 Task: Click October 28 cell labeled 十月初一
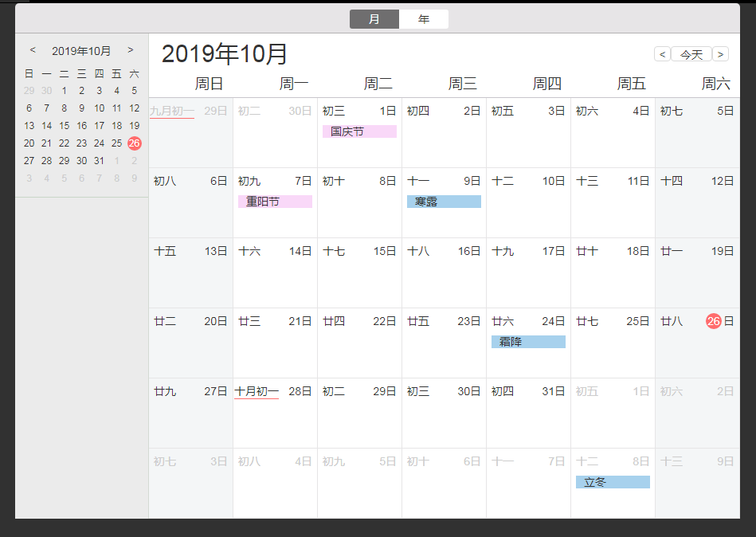(275, 413)
